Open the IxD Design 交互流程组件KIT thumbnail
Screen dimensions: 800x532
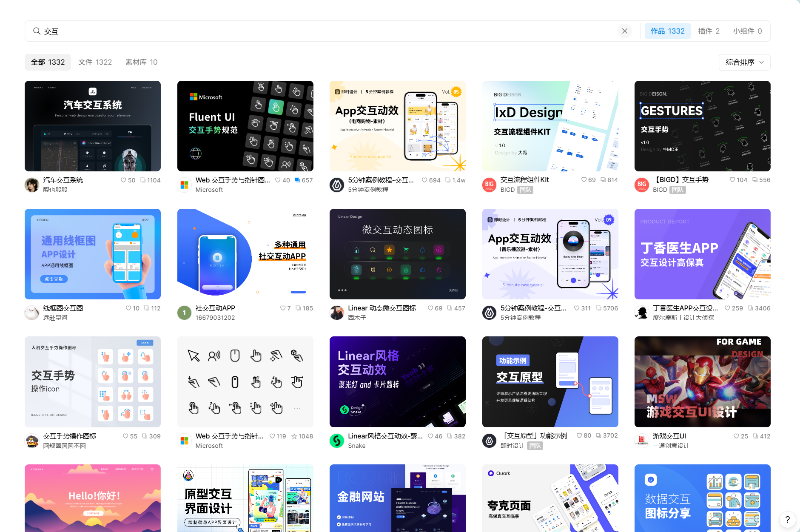click(550, 126)
